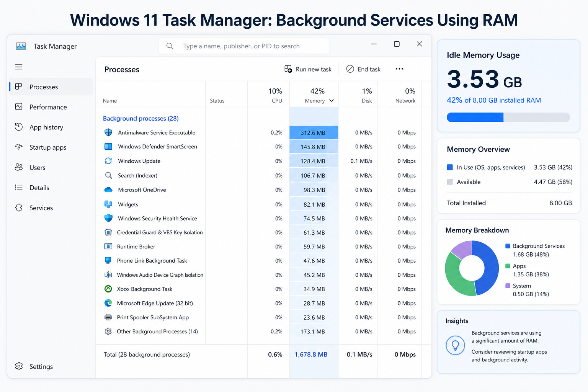Go to the Startup apps page

(x=51, y=147)
